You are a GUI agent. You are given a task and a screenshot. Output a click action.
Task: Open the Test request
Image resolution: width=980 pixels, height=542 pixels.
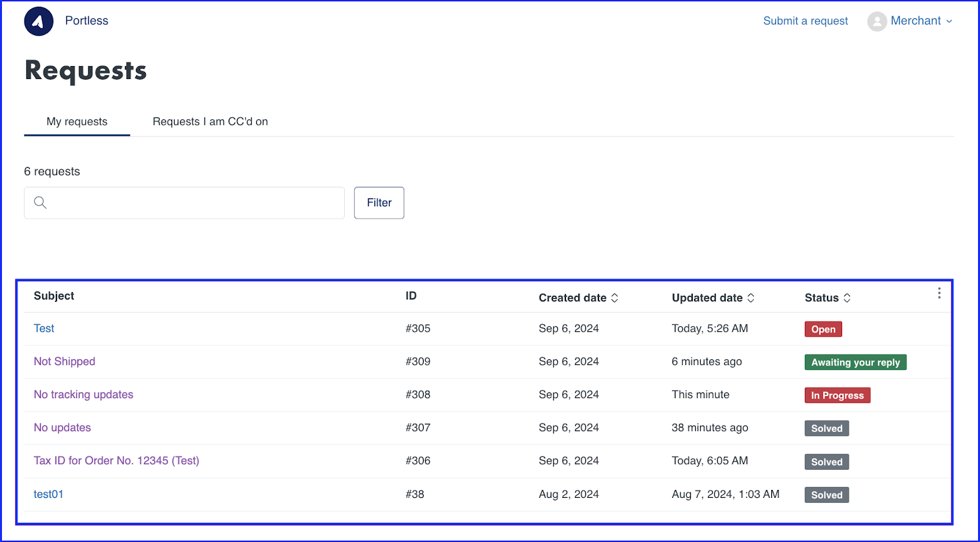44,328
